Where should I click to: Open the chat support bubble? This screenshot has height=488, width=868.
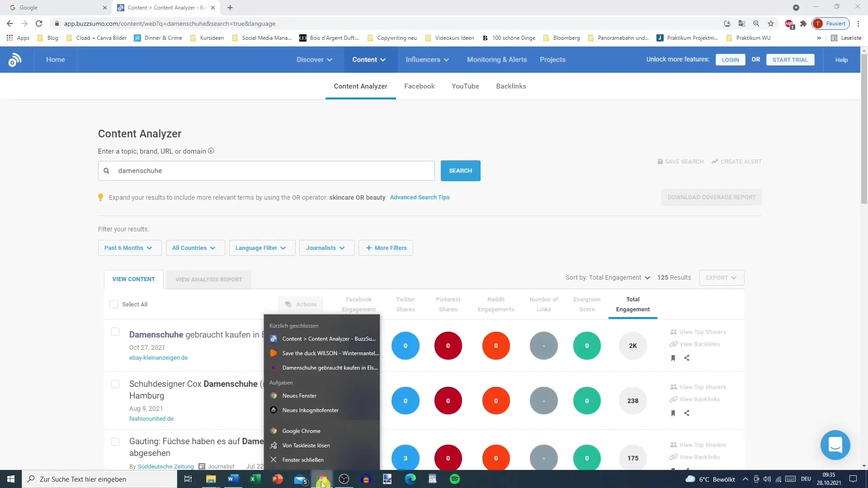click(835, 445)
